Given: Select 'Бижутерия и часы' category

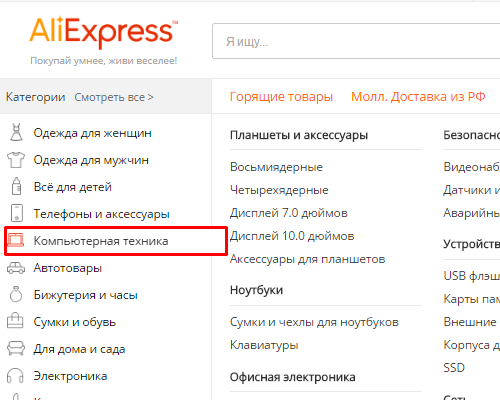Looking at the screenshot, I should pyautogui.click(x=86, y=295).
